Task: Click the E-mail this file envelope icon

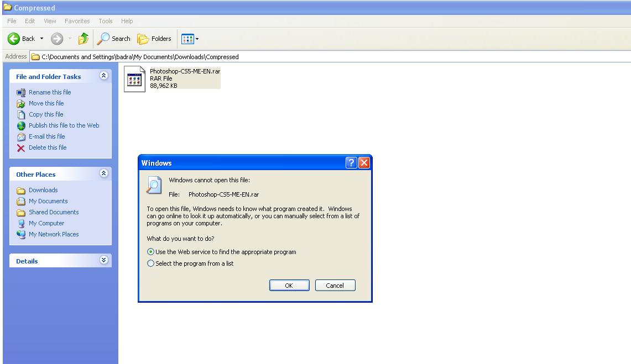Action: tap(21, 136)
